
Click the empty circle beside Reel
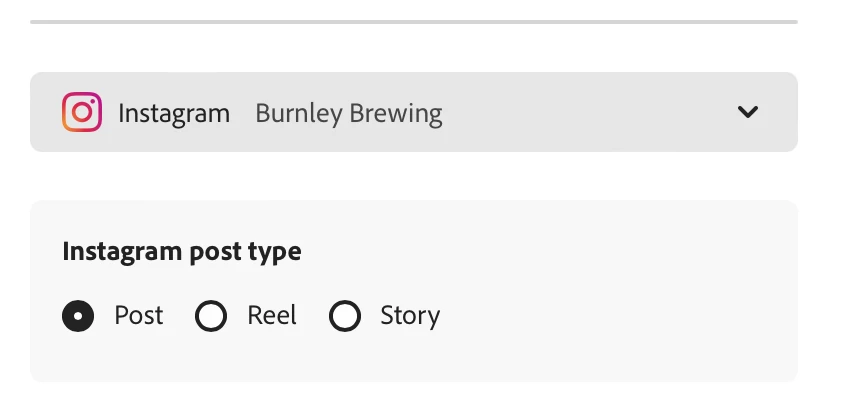click(x=211, y=316)
